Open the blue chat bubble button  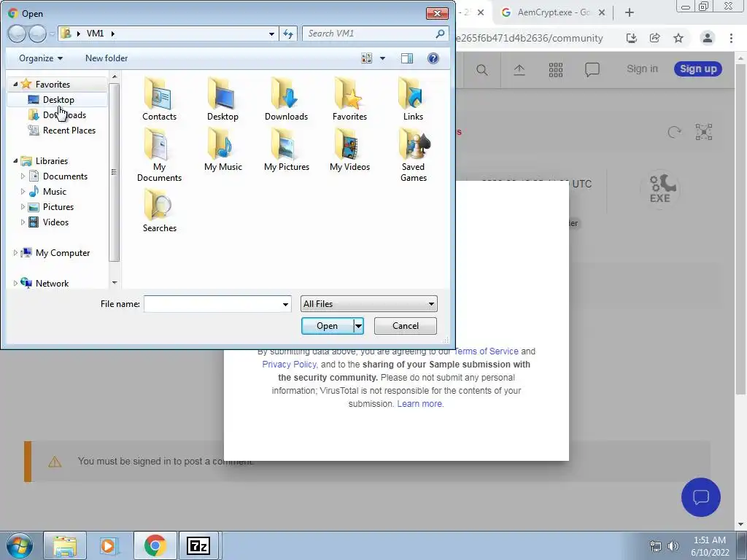(x=701, y=497)
